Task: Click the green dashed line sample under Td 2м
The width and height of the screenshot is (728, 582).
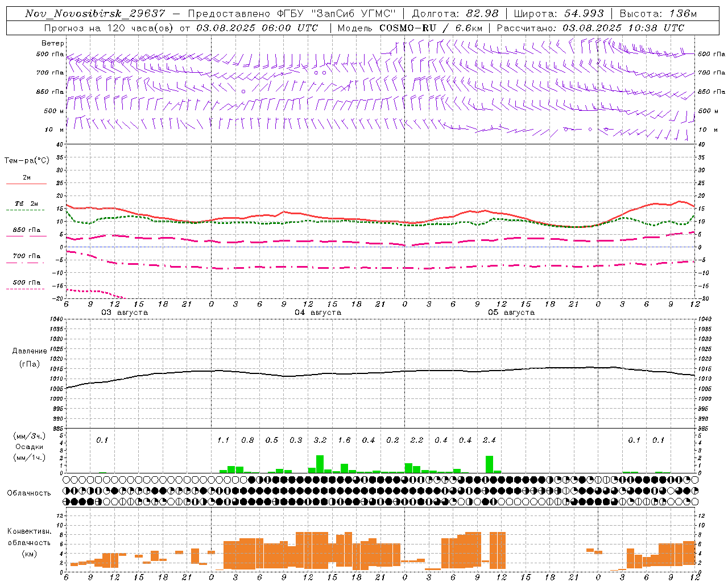Action: pos(25,210)
